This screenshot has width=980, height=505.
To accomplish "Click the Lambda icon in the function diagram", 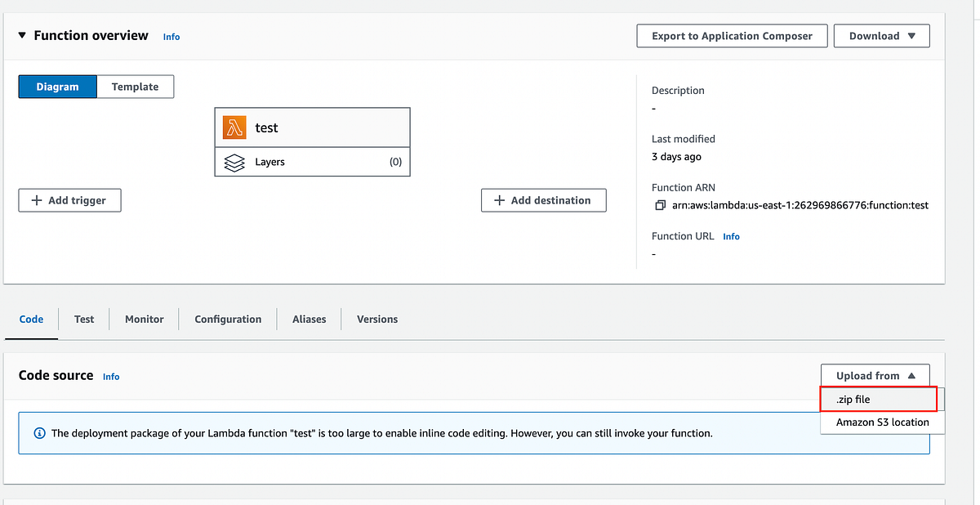I will tap(233, 127).
